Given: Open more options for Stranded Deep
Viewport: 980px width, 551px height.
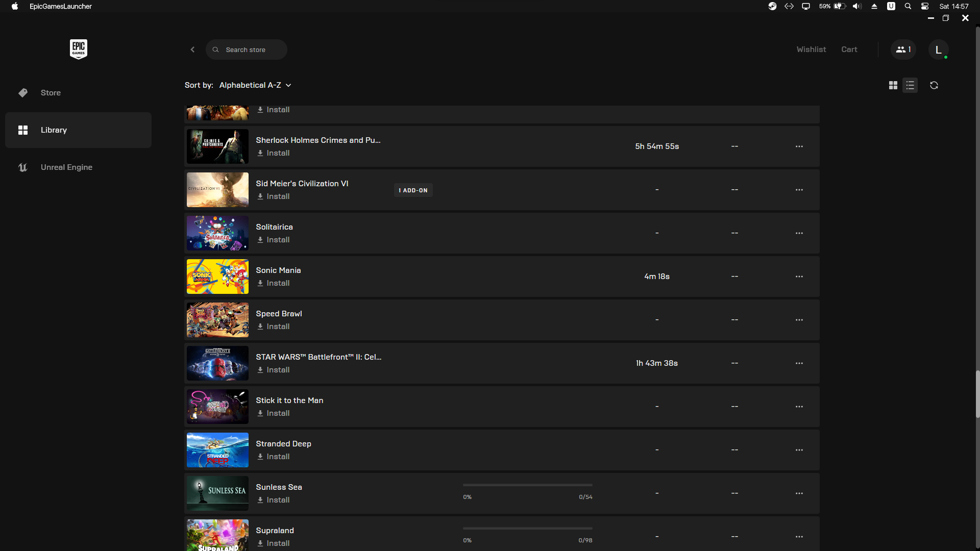Looking at the screenshot, I should [799, 450].
